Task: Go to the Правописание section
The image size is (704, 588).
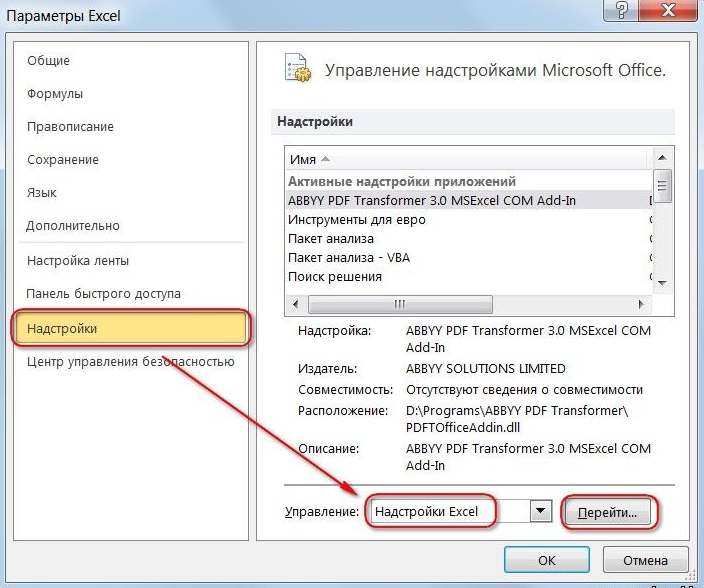Action: tap(70, 127)
